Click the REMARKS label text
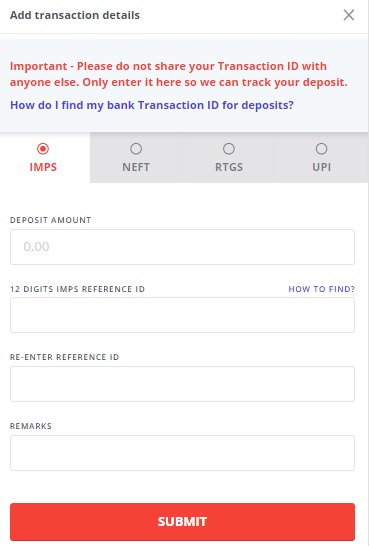 pyautogui.click(x=31, y=426)
